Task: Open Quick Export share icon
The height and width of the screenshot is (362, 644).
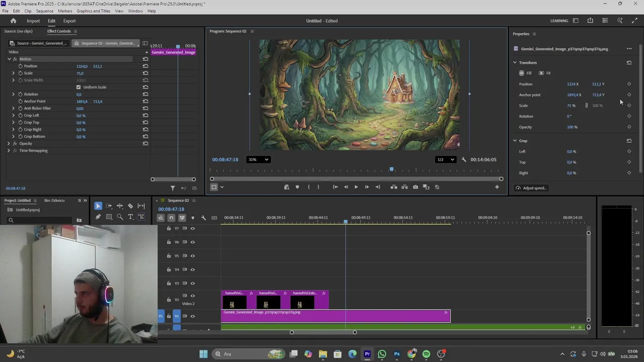Action: tap(590, 21)
